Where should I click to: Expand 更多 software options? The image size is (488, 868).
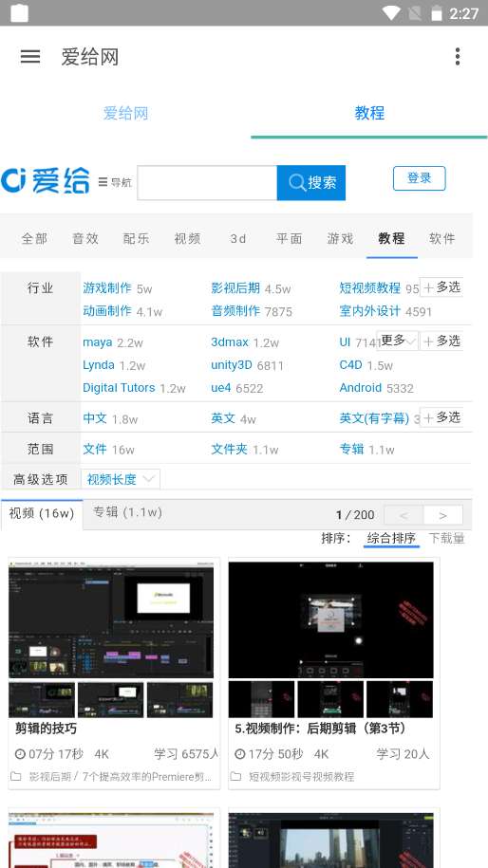[398, 341]
